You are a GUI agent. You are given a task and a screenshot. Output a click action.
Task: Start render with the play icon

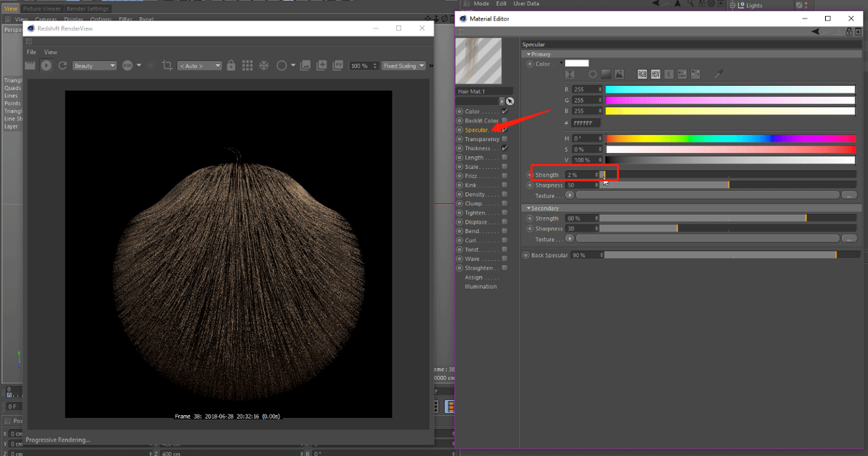coord(46,66)
